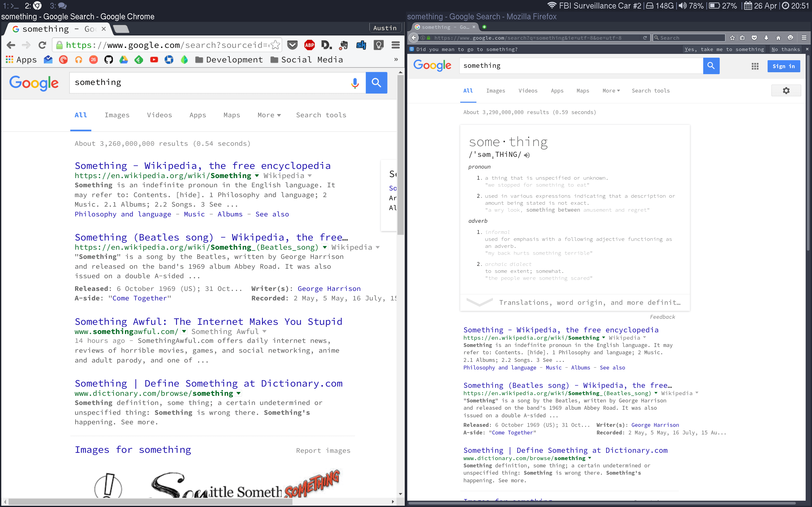
Task: Play the pronunciation of 'something'
Action: (526, 155)
